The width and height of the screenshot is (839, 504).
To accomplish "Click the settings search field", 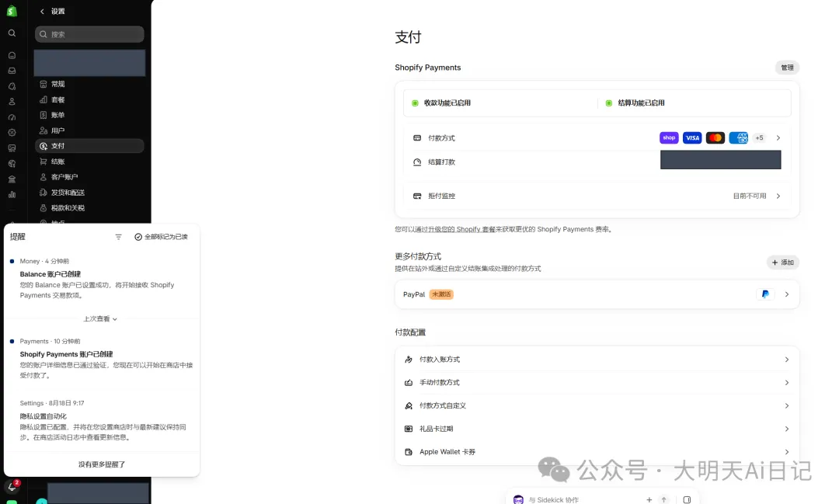I will click(x=89, y=34).
